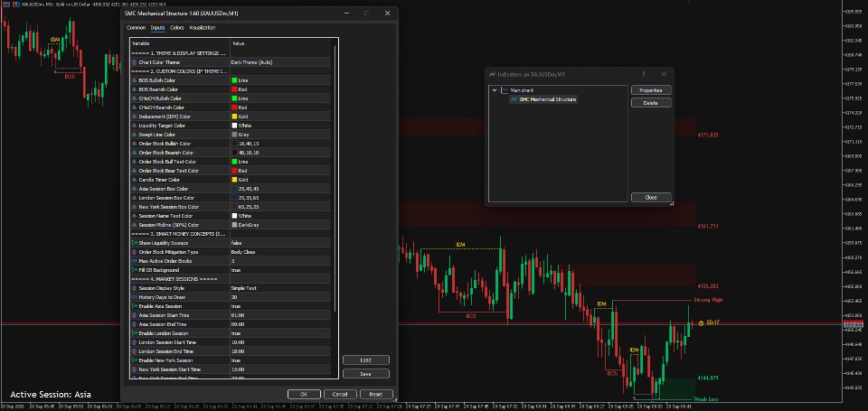Click the Indicators window title bar icon
The width and height of the screenshot is (868, 411).
click(x=492, y=74)
